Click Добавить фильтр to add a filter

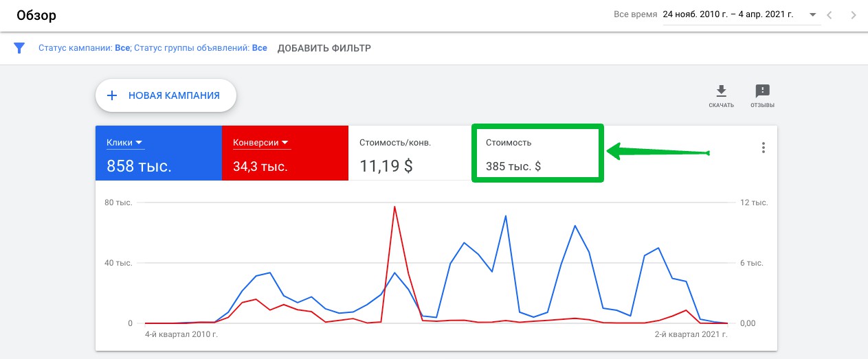tap(324, 49)
